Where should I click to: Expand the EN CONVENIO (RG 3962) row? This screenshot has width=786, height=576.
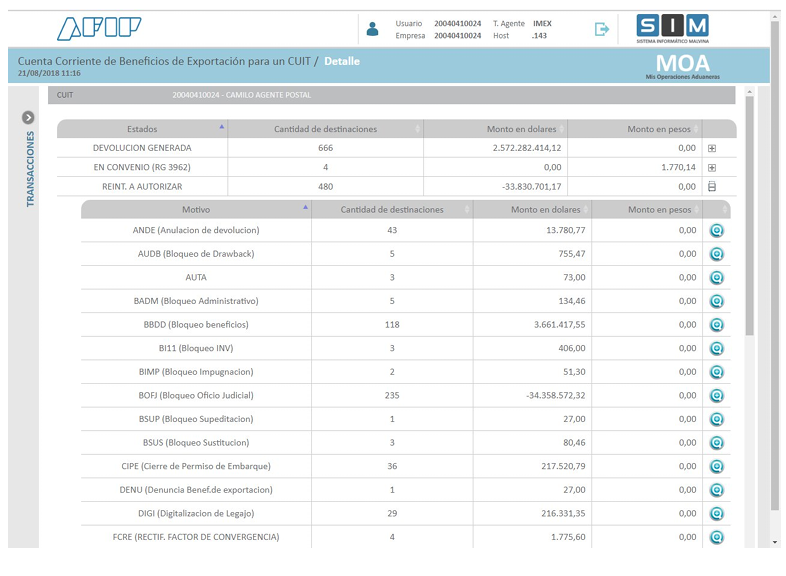712,168
